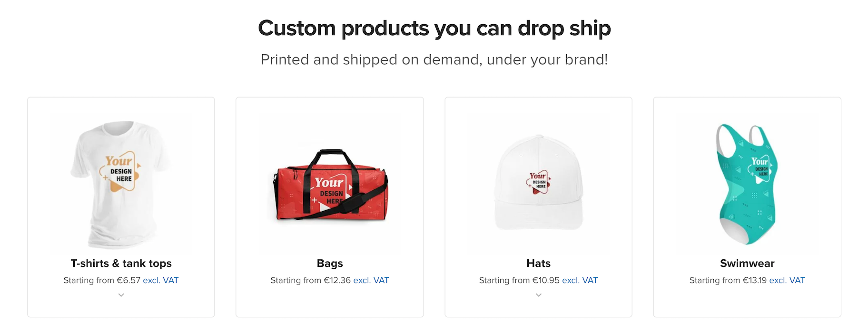Open the T-shirts & tank tops category
This screenshot has height=333, width=868.
(x=121, y=263)
